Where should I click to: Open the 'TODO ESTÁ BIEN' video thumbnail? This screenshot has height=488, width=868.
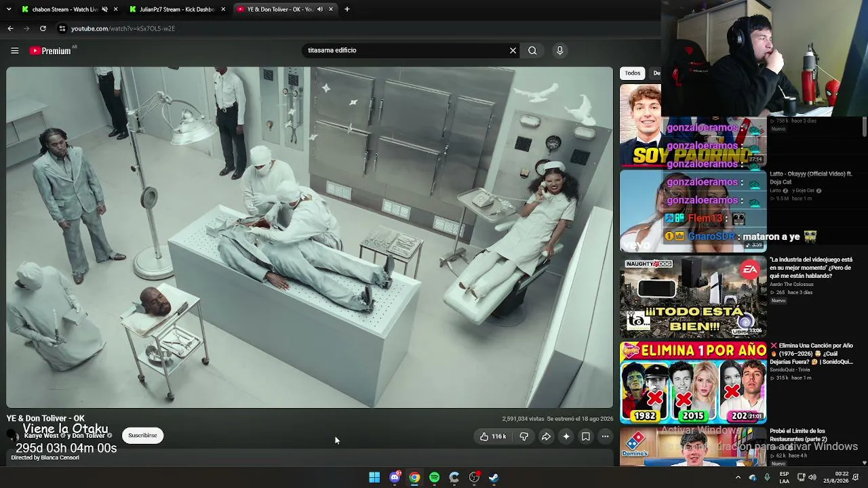[x=693, y=297]
